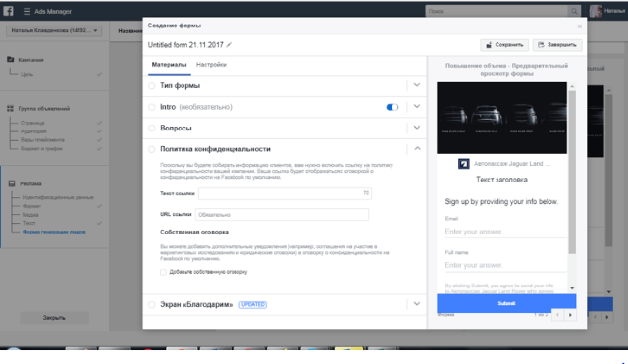This screenshot has height=364, width=628.
Task: Toggle the Intro switch off
Action: tap(392, 107)
